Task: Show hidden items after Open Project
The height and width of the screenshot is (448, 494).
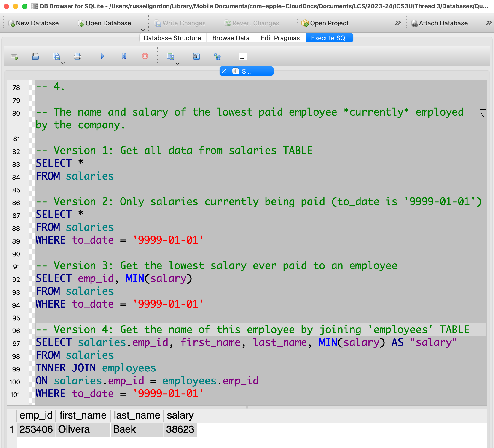Action: [398, 23]
